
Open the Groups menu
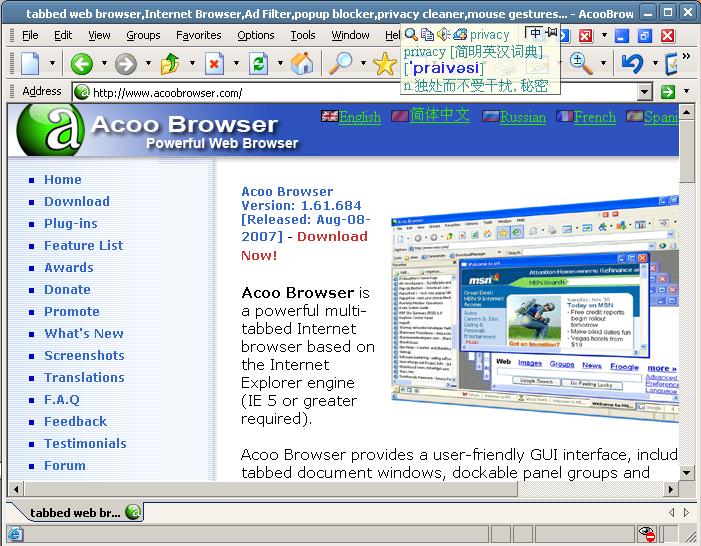tap(143, 35)
